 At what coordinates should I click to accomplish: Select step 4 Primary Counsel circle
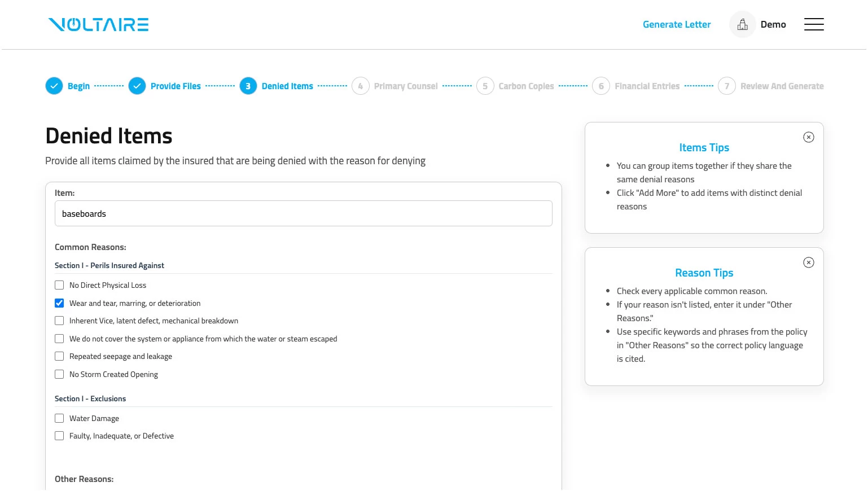tap(361, 86)
